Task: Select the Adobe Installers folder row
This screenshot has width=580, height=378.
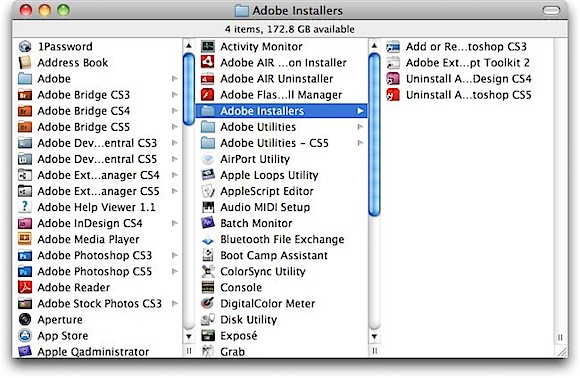Action: tap(281, 111)
